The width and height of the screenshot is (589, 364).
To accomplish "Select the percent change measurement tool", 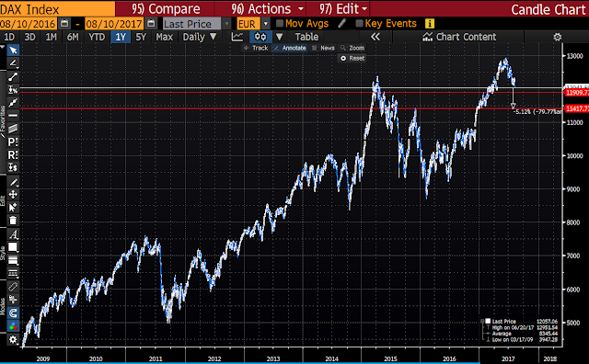I will (x=13, y=90).
